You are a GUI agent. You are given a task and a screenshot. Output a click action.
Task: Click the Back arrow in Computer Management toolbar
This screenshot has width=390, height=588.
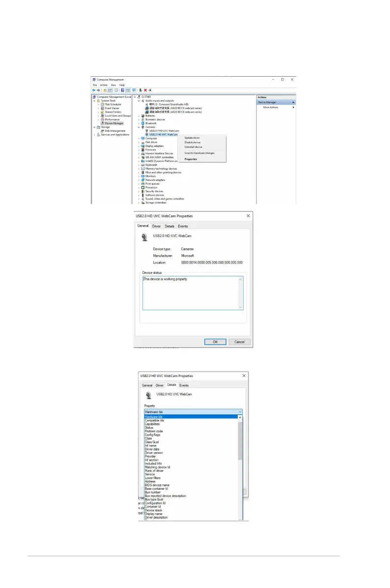click(x=94, y=90)
